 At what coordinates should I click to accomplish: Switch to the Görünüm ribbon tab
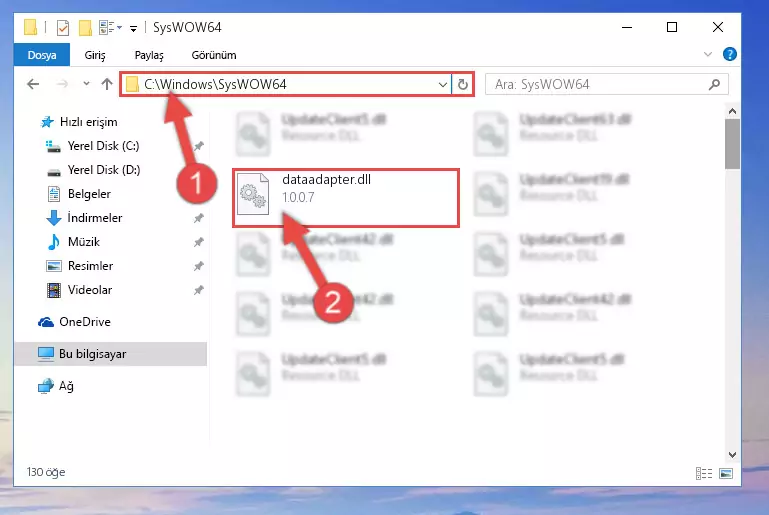click(214, 55)
